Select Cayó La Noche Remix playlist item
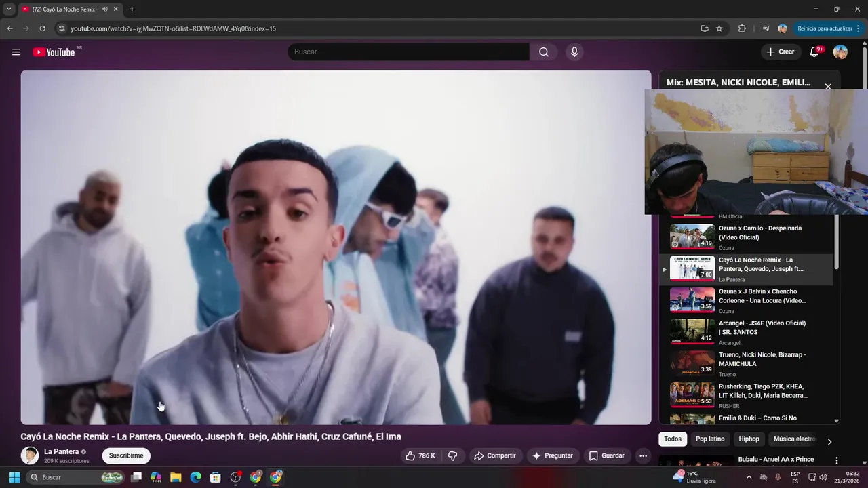This screenshot has width=868, height=488. (x=747, y=269)
